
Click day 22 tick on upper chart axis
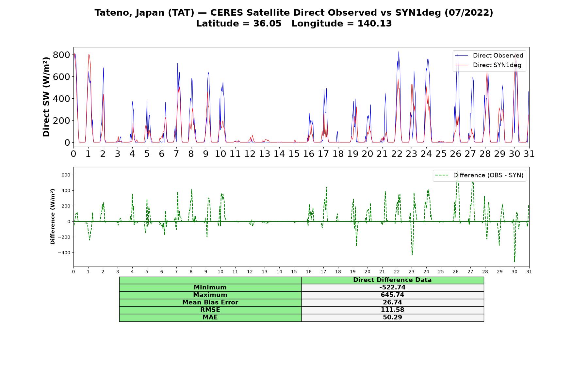[397, 154]
